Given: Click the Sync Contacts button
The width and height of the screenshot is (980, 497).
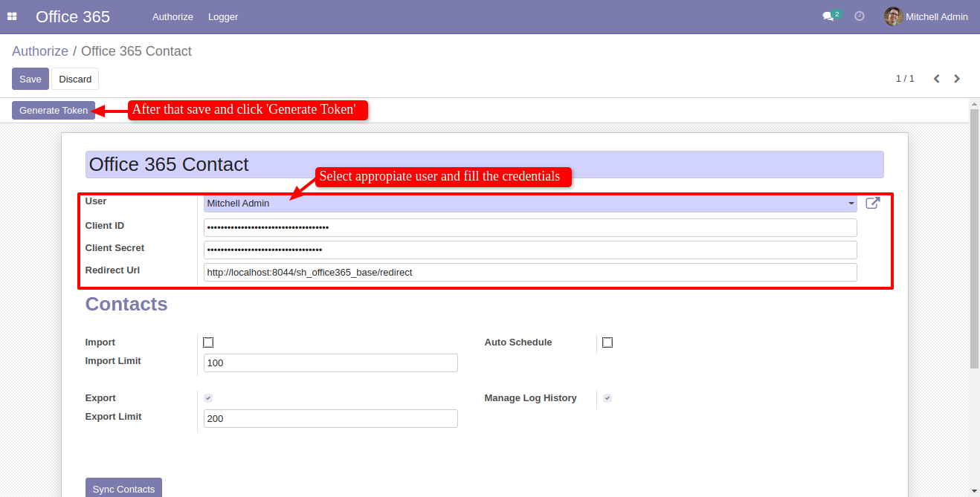Looking at the screenshot, I should click(123, 489).
